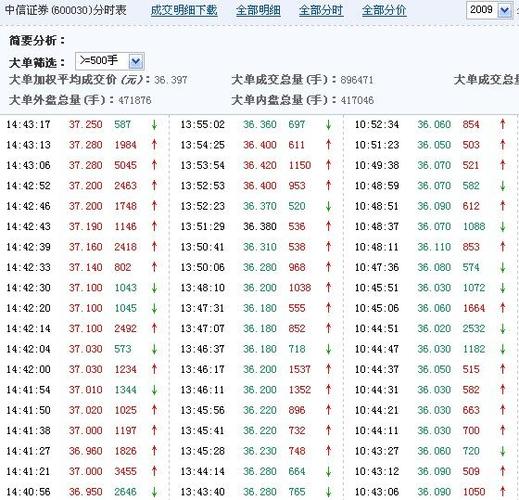Click the down arrow in the 13:46:37 row
The height and width of the screenshot is (500, 519).
[x=328, y=349]
